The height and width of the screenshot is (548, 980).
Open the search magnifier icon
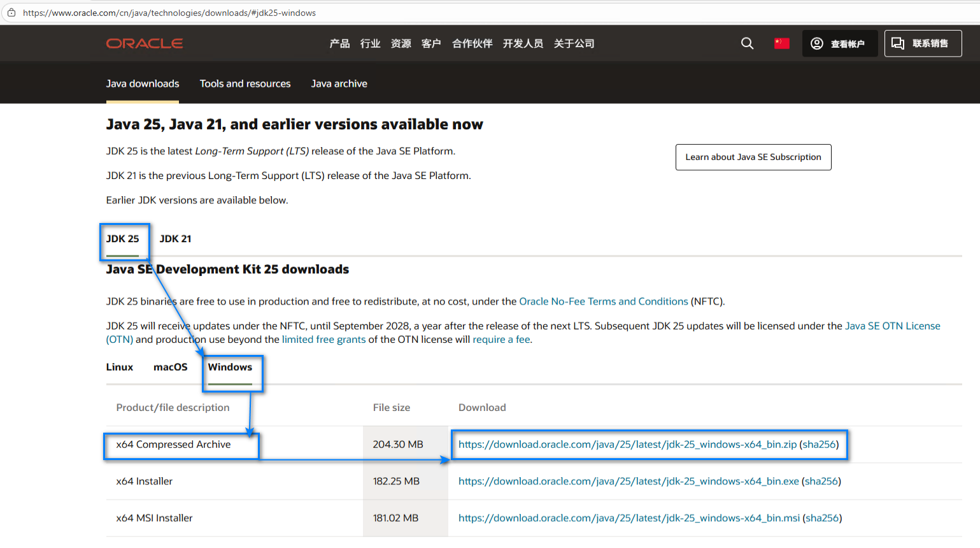pos(746,43)
